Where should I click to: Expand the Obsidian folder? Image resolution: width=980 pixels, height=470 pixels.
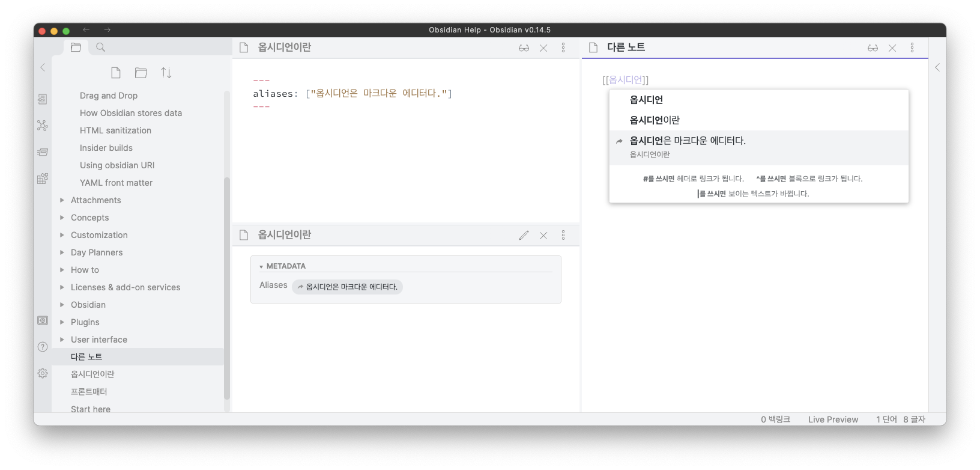pyautogui.click(x=62, y=305)
